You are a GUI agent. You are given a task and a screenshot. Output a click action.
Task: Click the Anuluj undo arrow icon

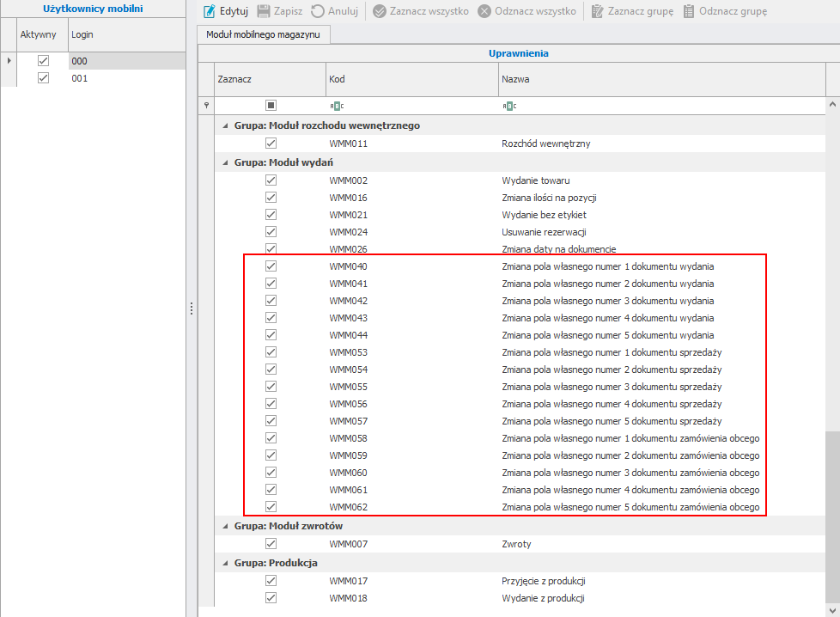tap(318, 12)
